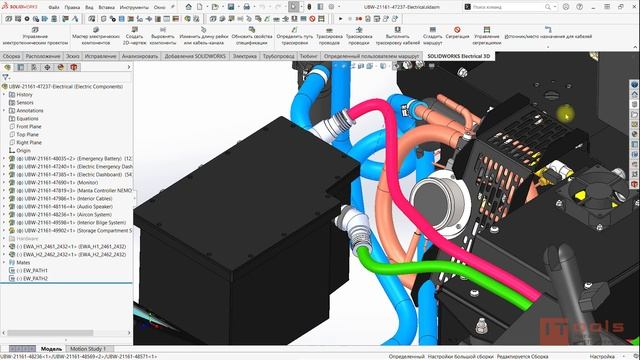
Task: Launch the electrical component wizard
Action: [x=96, y=36]
